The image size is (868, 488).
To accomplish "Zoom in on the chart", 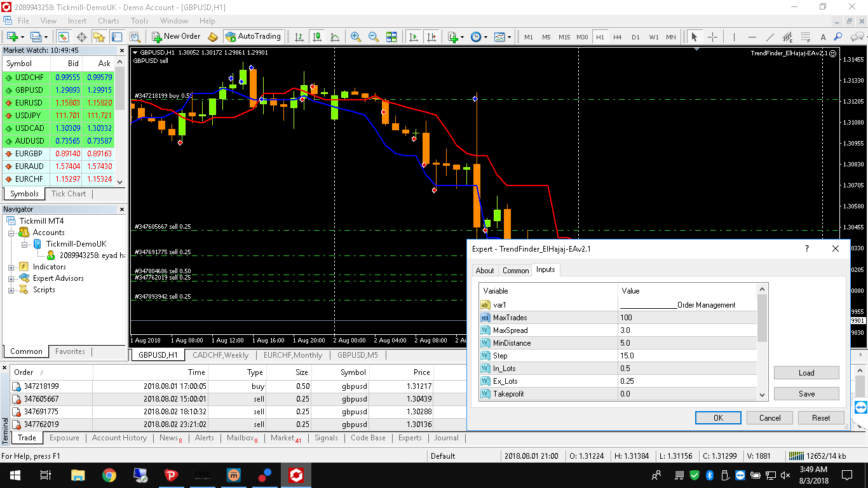I will point(356,37).
